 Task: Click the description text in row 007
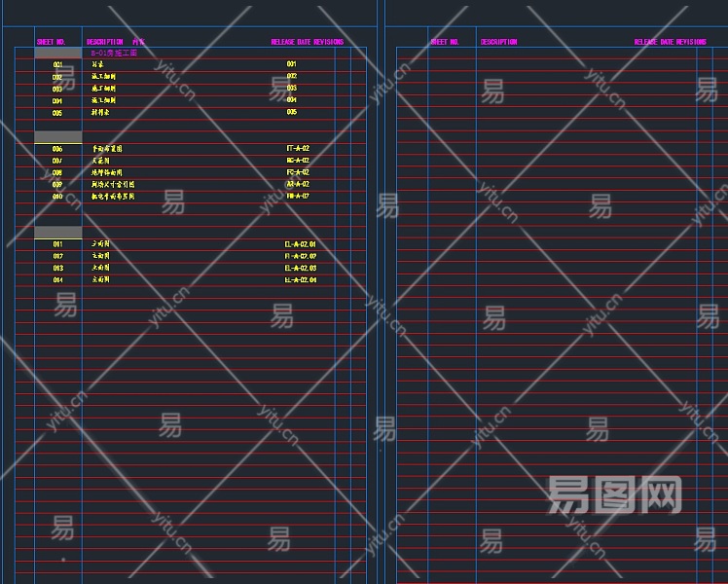point(100,161)
